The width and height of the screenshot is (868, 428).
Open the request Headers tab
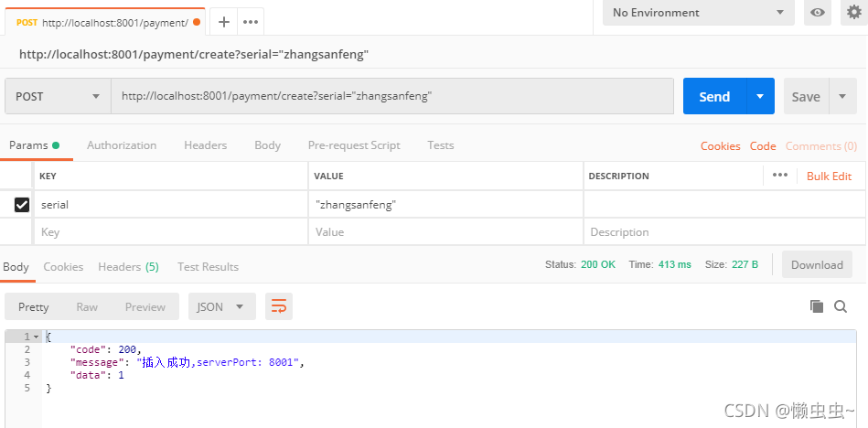206,145
